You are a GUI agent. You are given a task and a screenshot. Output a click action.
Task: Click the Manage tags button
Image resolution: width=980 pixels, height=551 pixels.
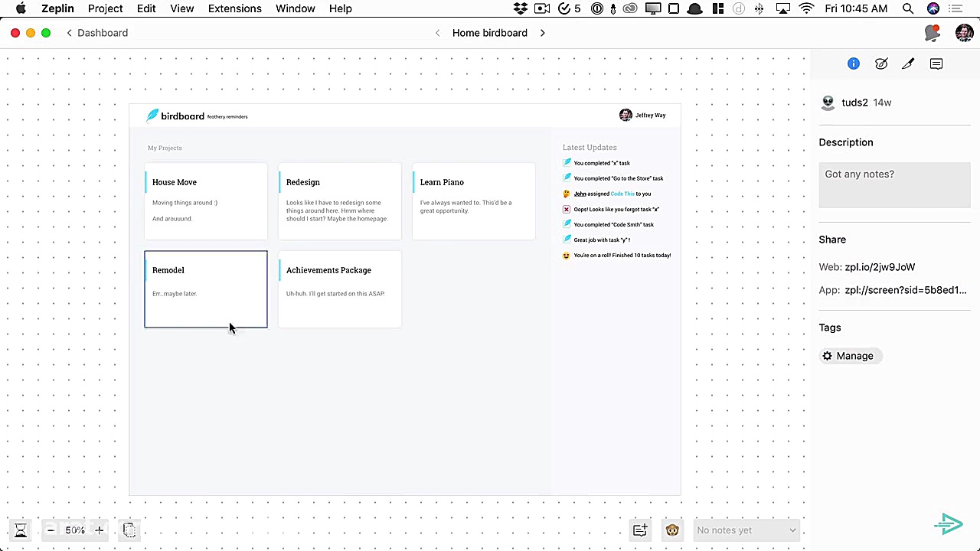[848, 356]
